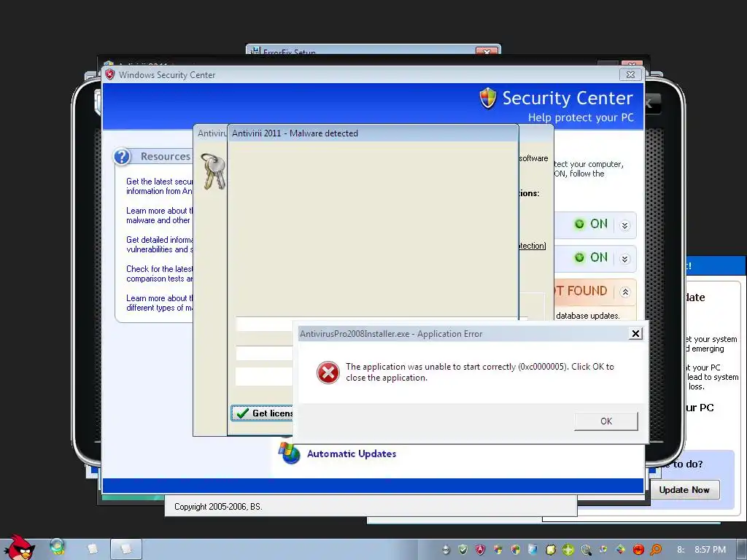The width and height of the screenshot is (747, 560).
Task: Close the AntivirusPro2008Installer.exe error dialog
Action: (635, 334)
